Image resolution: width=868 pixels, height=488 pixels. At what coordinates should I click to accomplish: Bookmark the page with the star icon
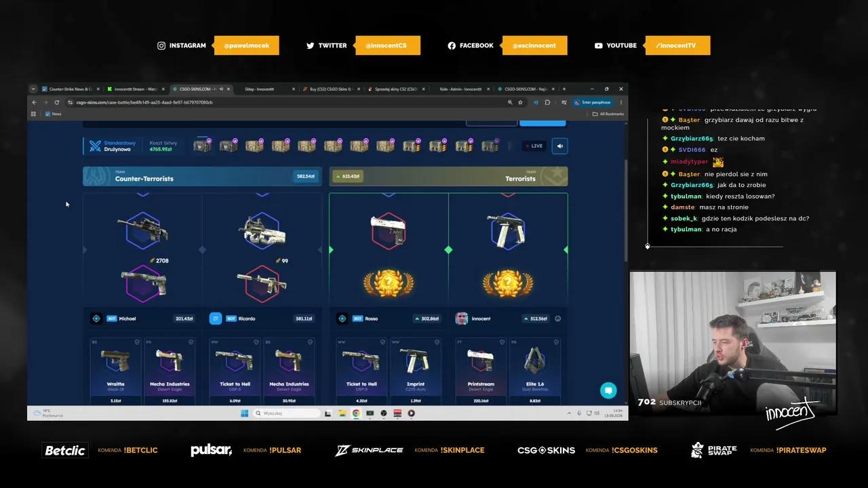pyautogui.click(x=520, y=102)
